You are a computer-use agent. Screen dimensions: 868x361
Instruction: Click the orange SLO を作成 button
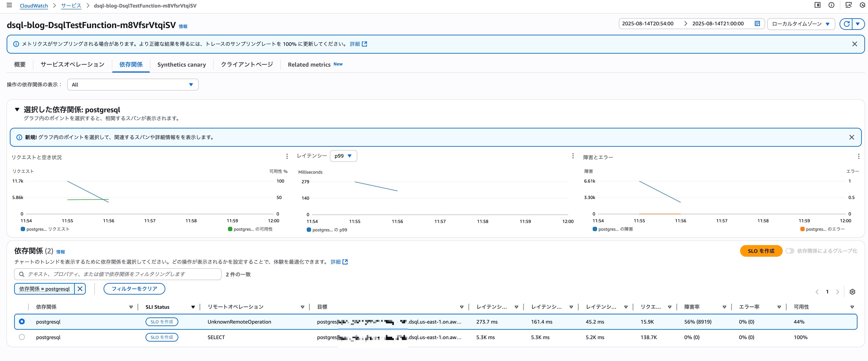click(761, 251)
